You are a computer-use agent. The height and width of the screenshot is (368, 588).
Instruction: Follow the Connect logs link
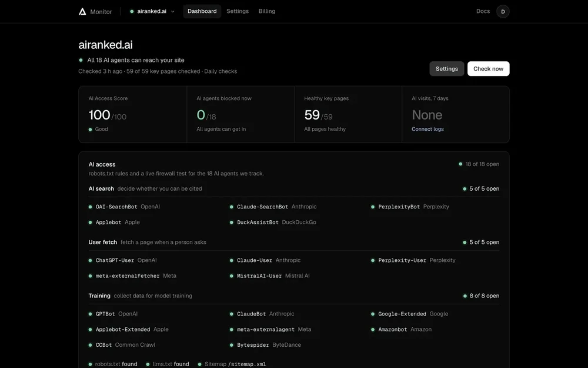click(x=427, y=129)
